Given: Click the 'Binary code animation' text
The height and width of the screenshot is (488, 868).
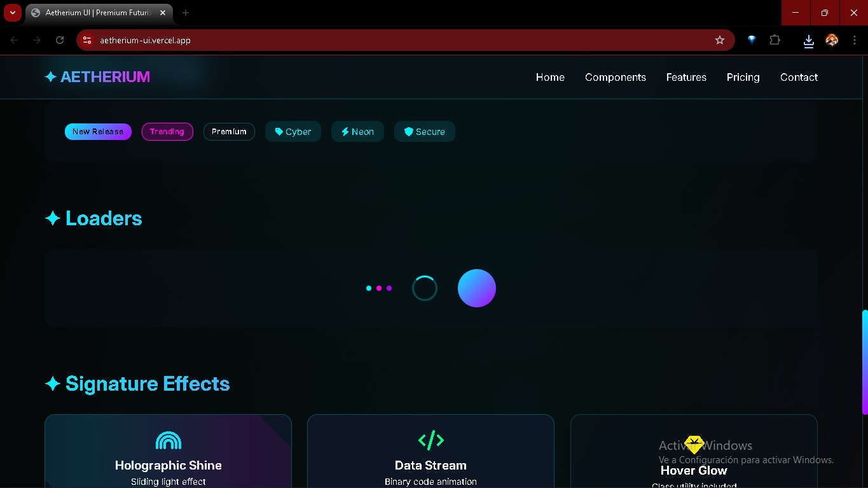Looking at the screenshot, I should [x=431, y=482].
